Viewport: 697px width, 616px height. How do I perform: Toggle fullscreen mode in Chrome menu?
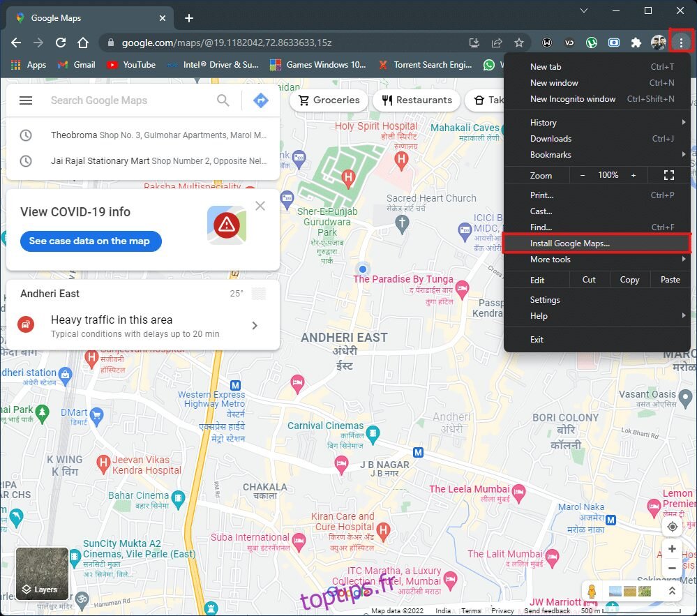click(x=668, y=175)
